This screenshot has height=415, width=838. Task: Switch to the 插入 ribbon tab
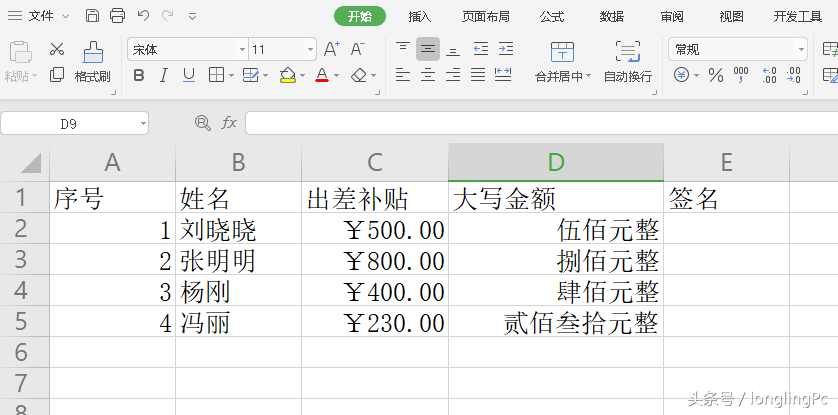coord(420,17)
